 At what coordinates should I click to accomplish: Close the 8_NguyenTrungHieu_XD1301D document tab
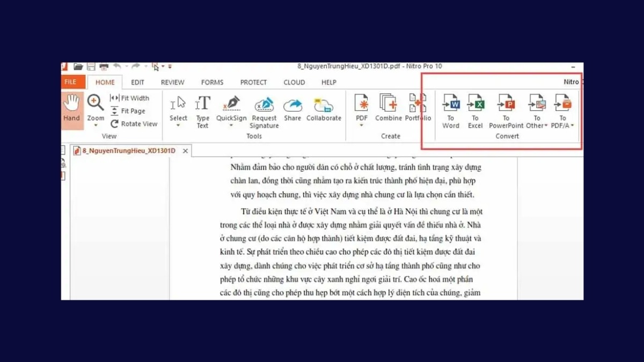tap(185, 151)
